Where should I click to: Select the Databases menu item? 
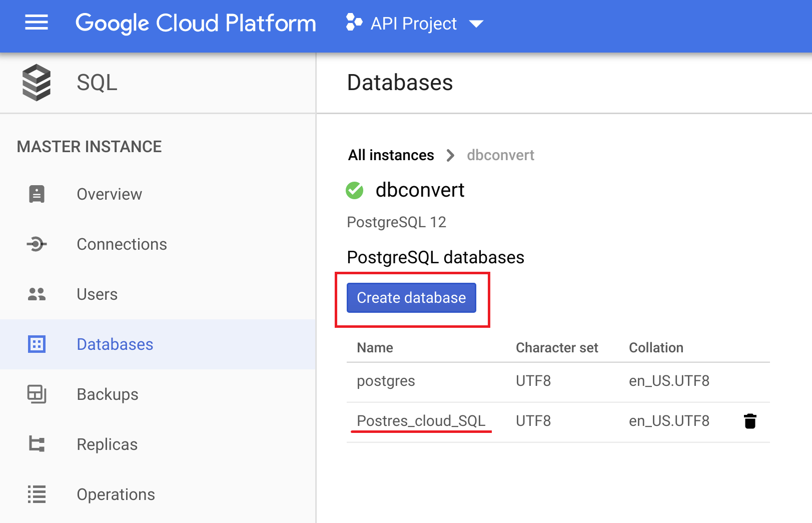tap(115, 344)
